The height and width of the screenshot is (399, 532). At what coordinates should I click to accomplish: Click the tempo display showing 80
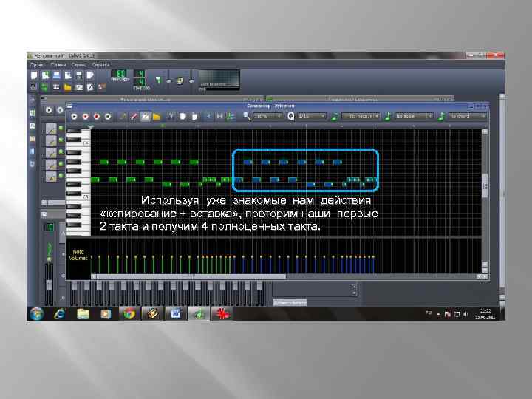click(120, 74)
